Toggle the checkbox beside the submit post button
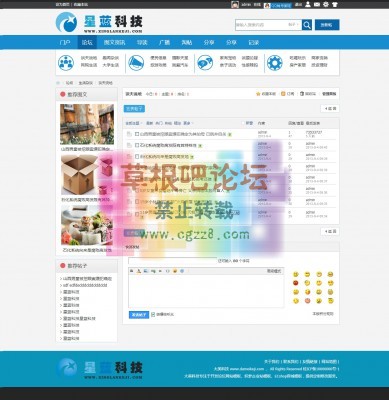The image size is (389, 400). pyautogui.click(x=153, y=314)
